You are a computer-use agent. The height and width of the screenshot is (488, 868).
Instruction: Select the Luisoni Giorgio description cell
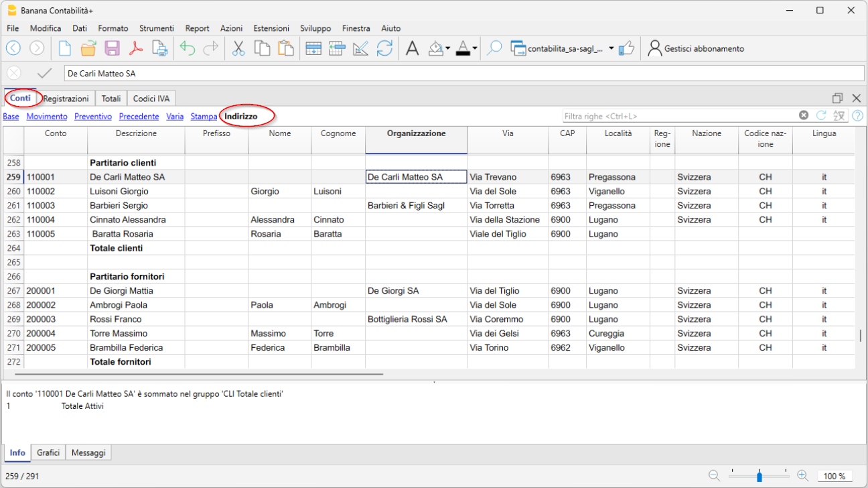pos(136,192)
